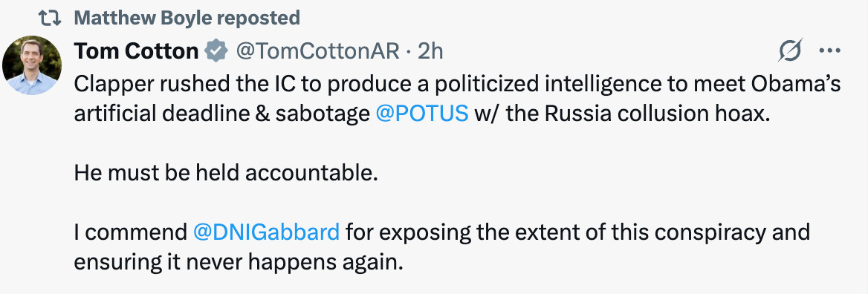Open the @TomCottonAR handle
Image resolution: width=868 pixels, height=294 pixels.
[x=318, y=51]
